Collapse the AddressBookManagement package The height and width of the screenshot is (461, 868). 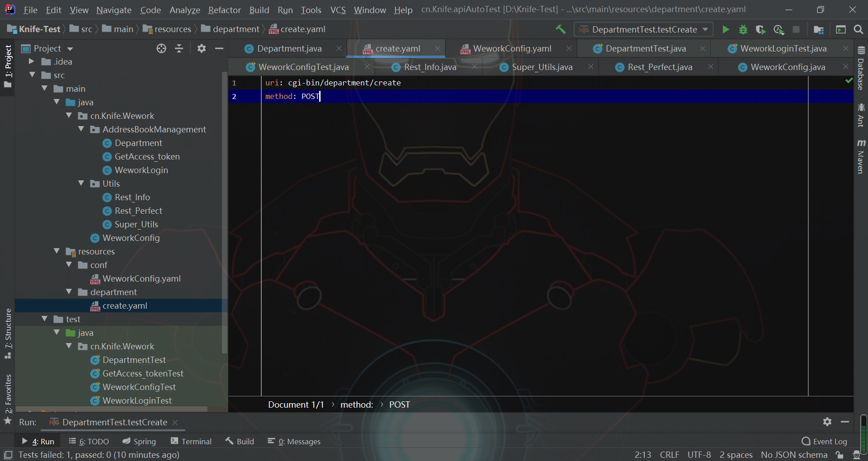pos(81,129)
